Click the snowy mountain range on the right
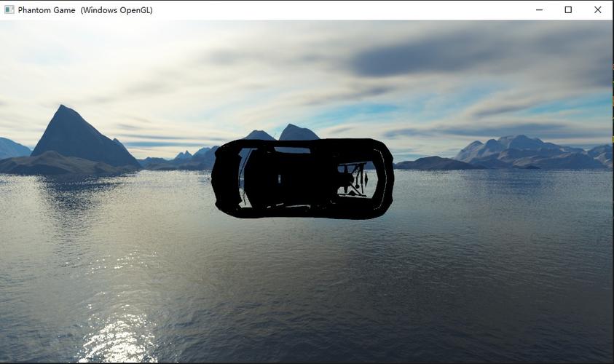Image resolution: width=614 pixels, height=364 pixels. point(532,151)
